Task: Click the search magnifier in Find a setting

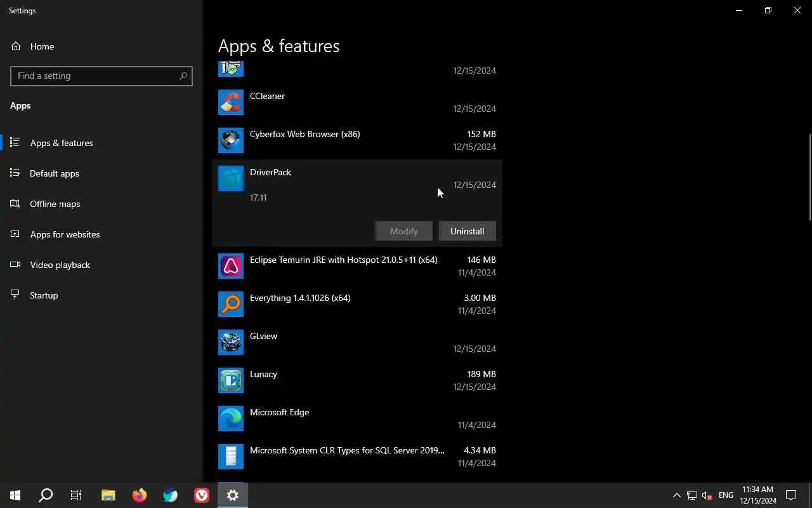Action: 183,76
